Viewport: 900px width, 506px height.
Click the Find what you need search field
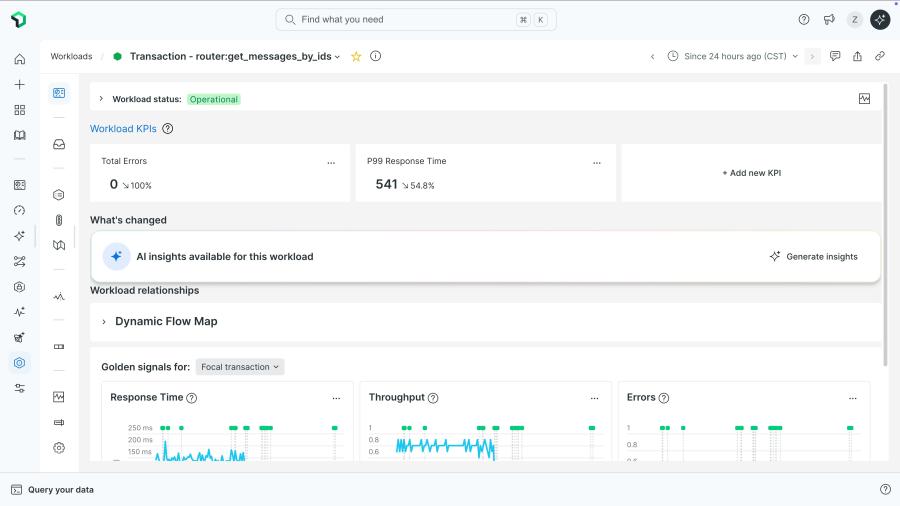tap(416, 20)
